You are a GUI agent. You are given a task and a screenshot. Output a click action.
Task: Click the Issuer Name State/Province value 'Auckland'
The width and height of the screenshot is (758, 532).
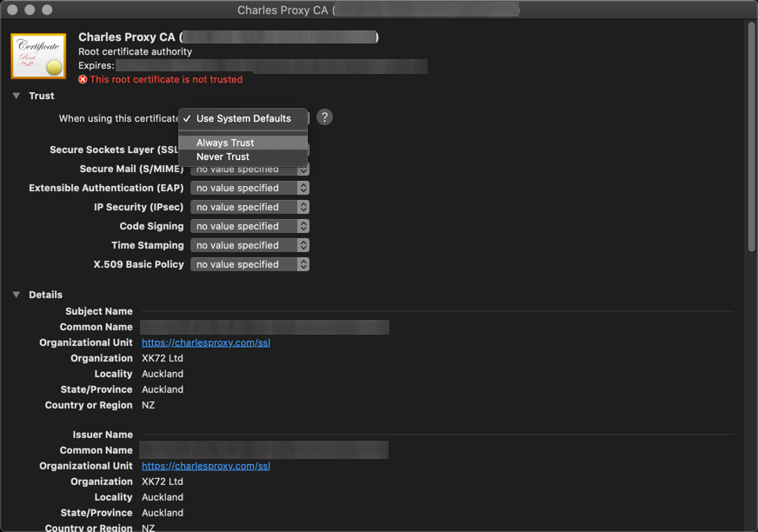163,513
